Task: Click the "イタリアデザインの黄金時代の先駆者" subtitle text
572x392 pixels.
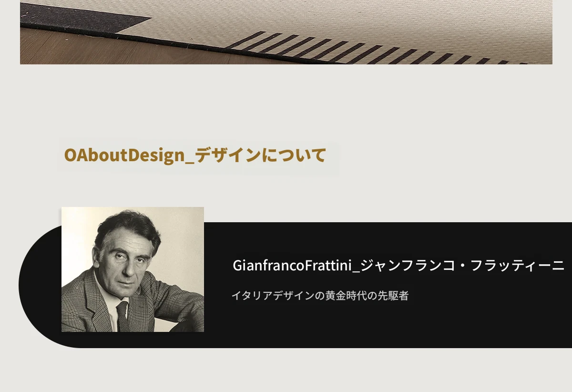Action: pos(320,296)
